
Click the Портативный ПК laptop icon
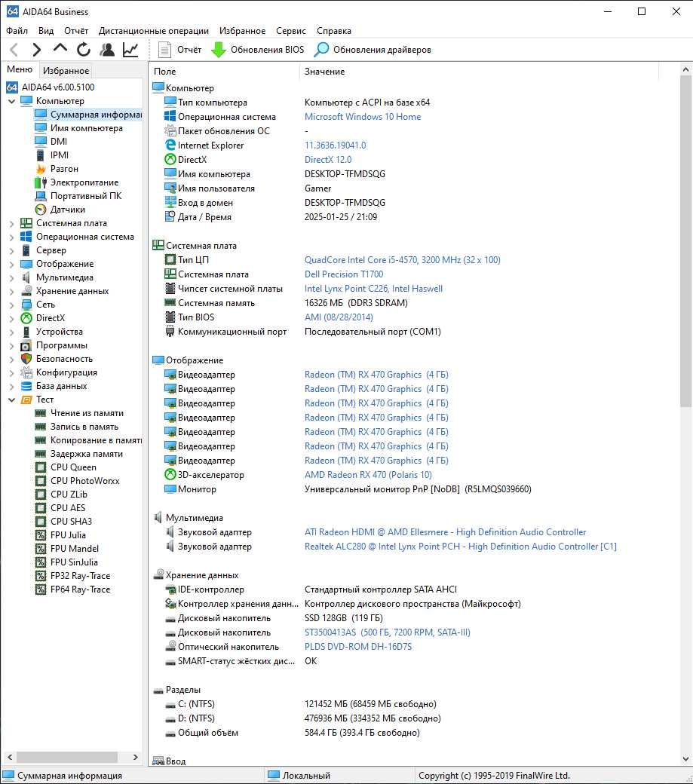coord(41,196)
